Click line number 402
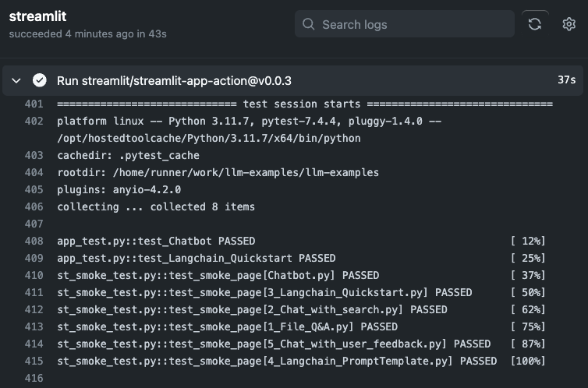Viewport: 588px width, 388px height. [x=34, y=121]
